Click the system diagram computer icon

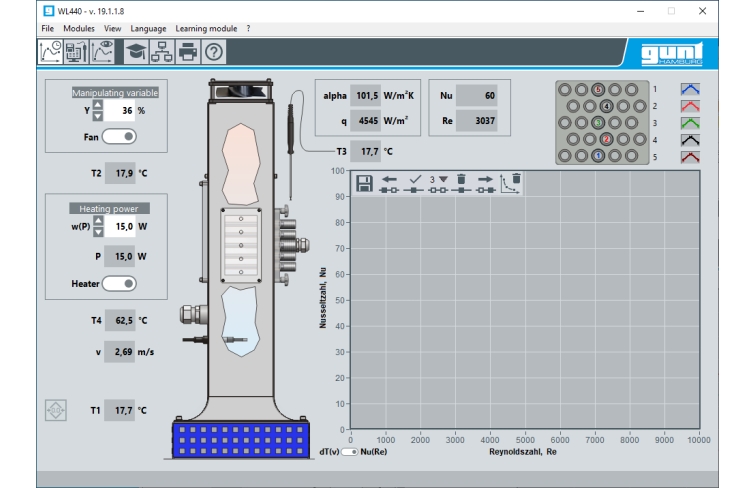point(76,53)
